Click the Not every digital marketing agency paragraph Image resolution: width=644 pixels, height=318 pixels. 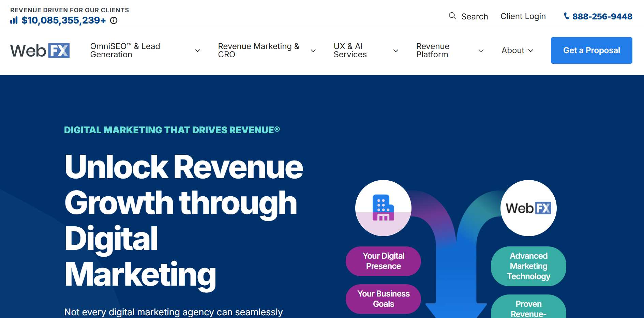174,312
